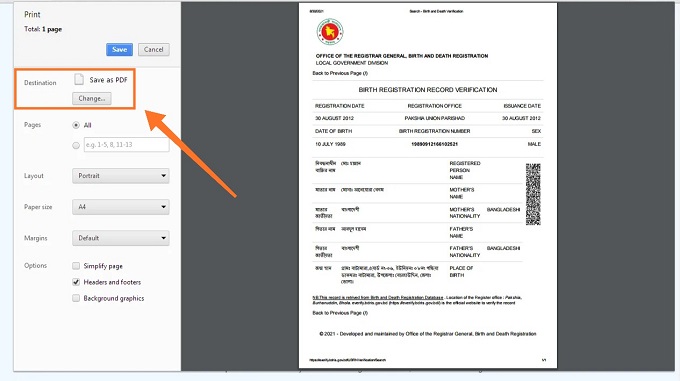This screenshot has width=680, height=381.
Task: Click the LOCAL GOVERNMENT DIVISION text
Action: pos(352,63)
